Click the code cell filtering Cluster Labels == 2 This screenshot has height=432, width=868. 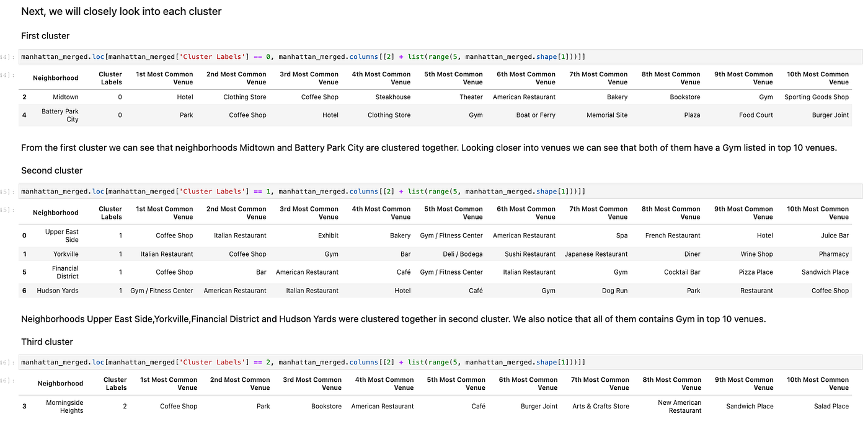(x=440, y=362)
